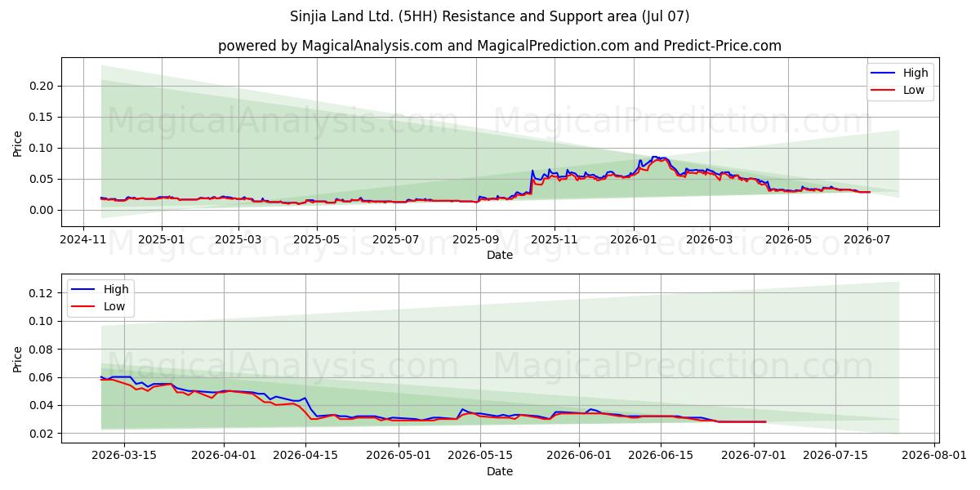Click the '0.12' y-axis tick in bottom chart
The height and width of the screenshot is (490, 980).
[x=42, y=293]
